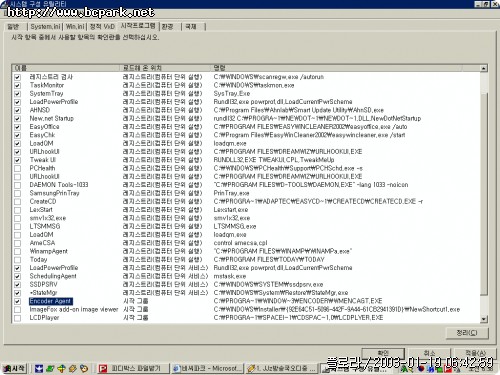Click the 적용(A) apply button

(x=476, y=353)
